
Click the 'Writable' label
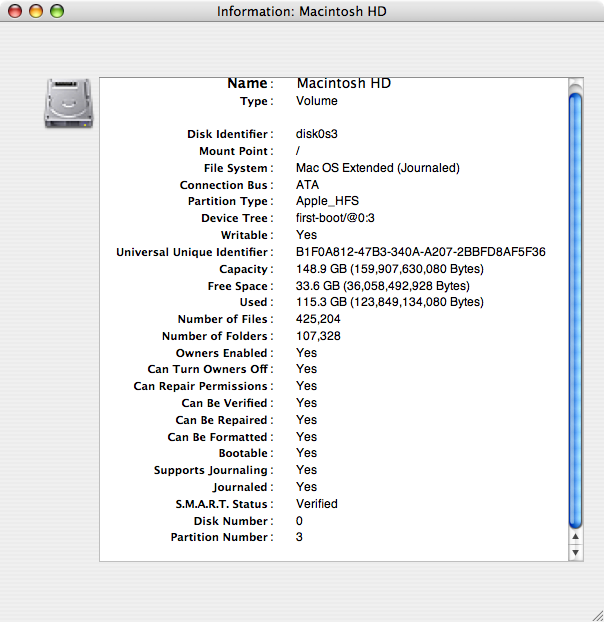pos(244,235)
